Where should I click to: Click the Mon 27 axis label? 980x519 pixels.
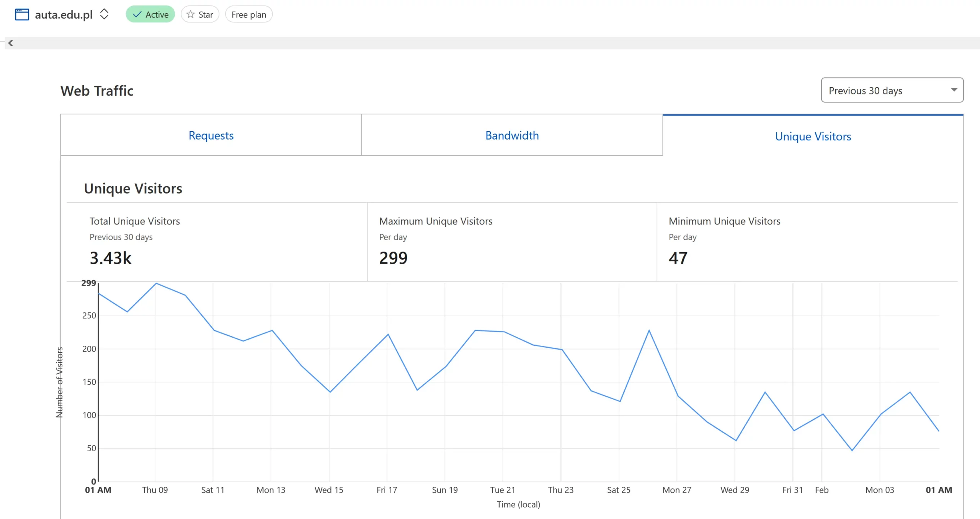[676, 490]
